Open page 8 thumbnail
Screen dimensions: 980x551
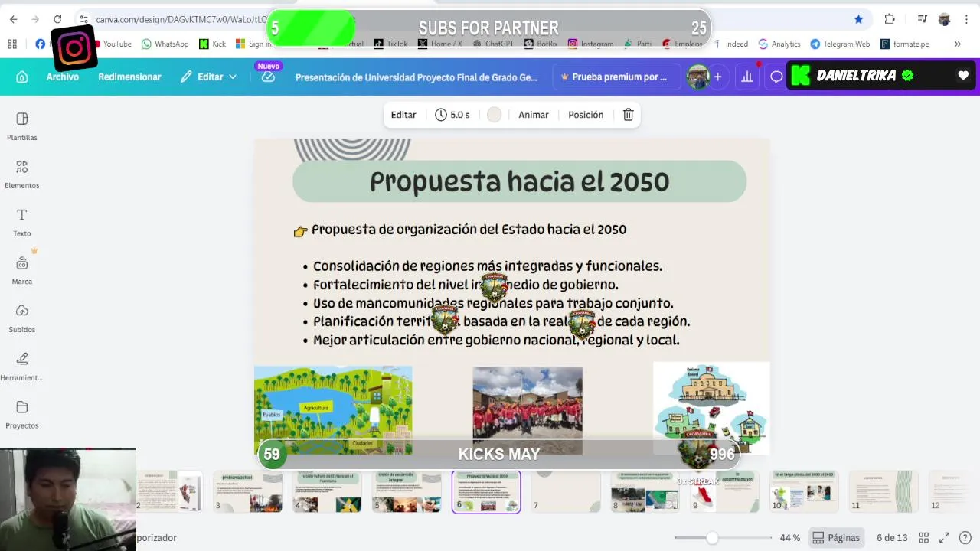point(645,491)
